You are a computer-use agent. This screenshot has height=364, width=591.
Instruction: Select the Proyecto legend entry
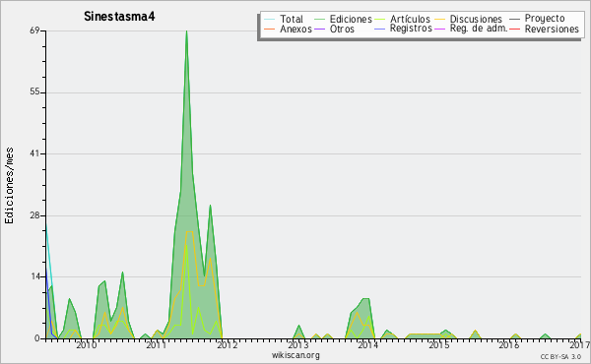[545, 19]
